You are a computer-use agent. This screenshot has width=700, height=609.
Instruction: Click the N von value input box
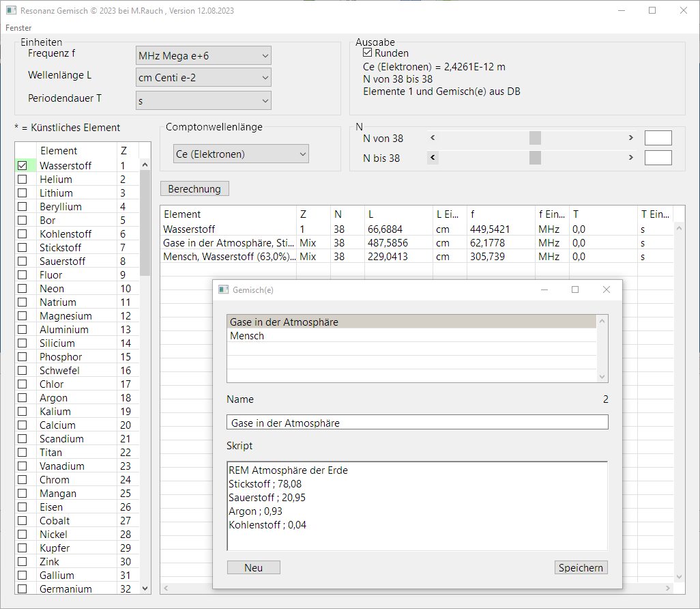tap(658, 138)
